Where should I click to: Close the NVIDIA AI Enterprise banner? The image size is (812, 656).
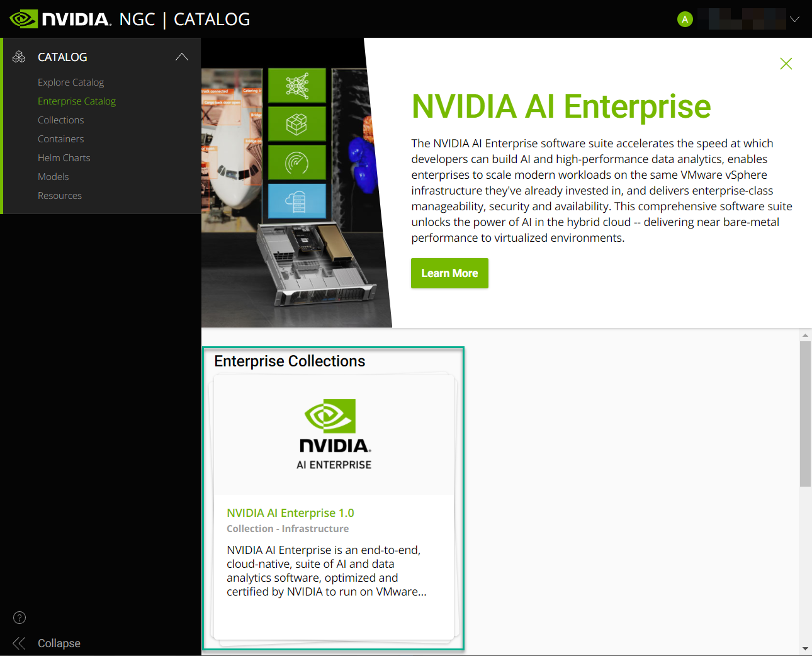[x=786, y=64]
